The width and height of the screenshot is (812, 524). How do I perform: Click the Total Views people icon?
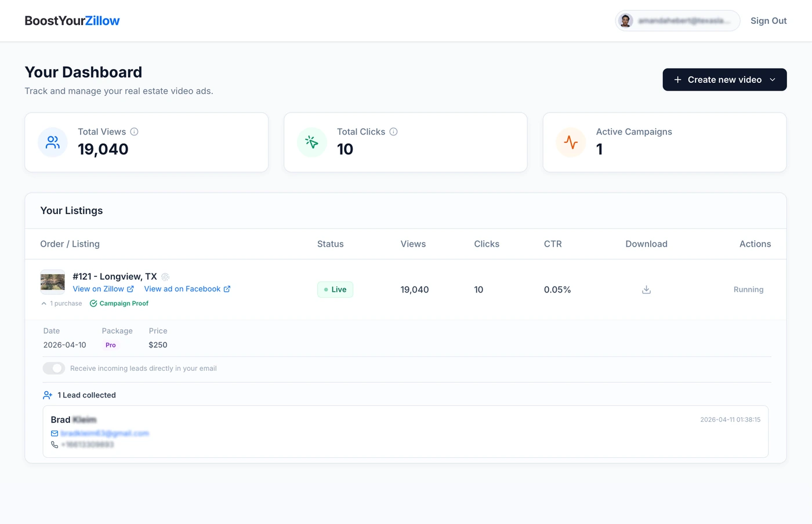52,142
